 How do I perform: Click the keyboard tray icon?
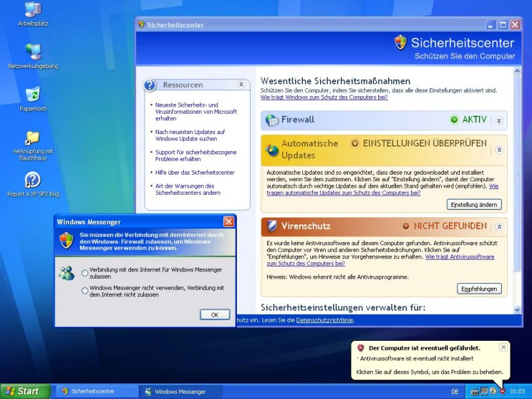[x=475, y=392]
